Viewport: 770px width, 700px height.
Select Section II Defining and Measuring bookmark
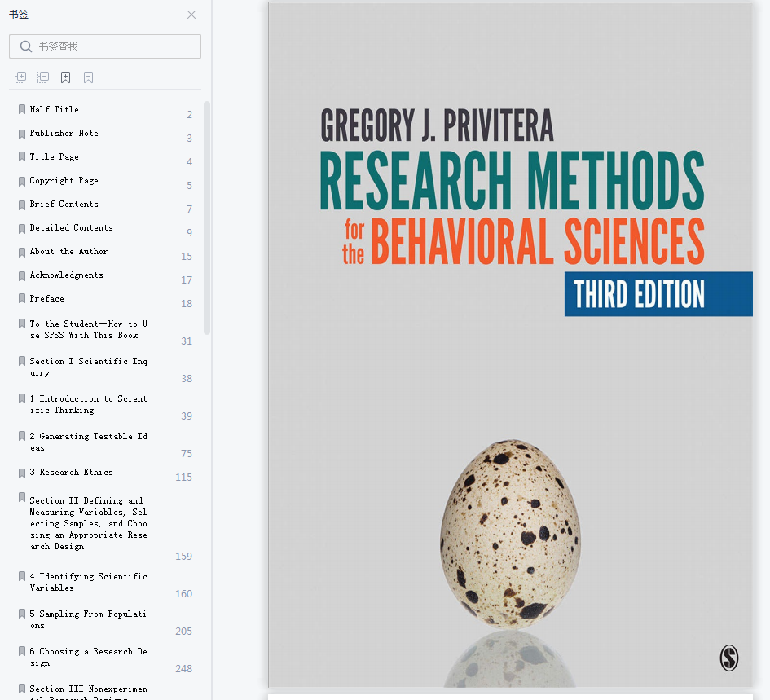[x=88, y=523]
